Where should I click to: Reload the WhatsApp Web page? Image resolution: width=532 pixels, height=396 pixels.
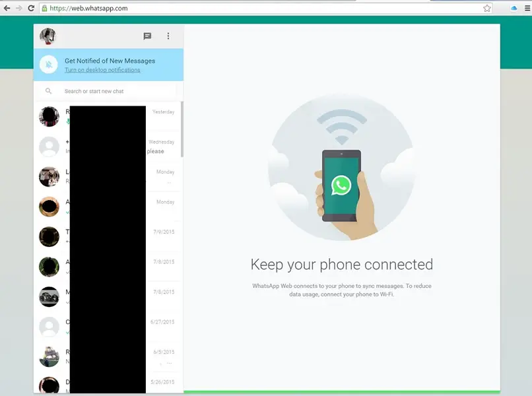click(x=31, y=8)
